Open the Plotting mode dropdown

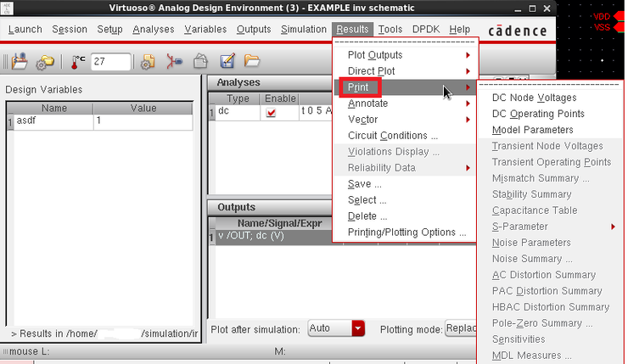pyautogui.click(x=461, y=328)
